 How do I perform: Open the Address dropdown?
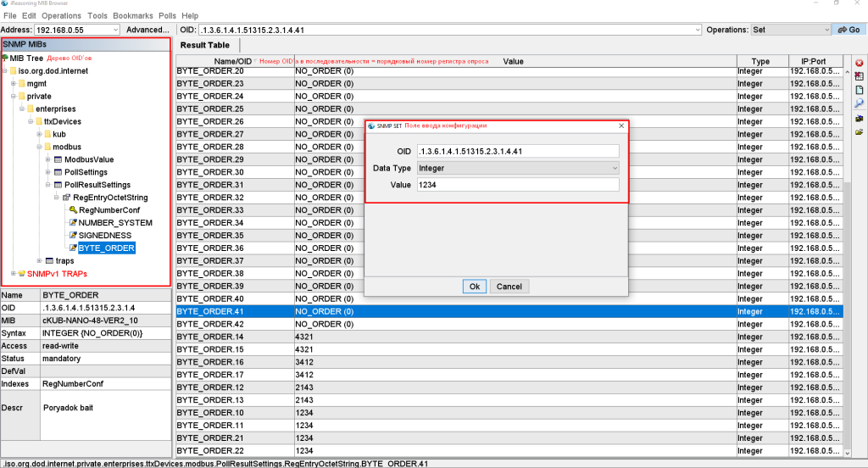tap(115, 30)
